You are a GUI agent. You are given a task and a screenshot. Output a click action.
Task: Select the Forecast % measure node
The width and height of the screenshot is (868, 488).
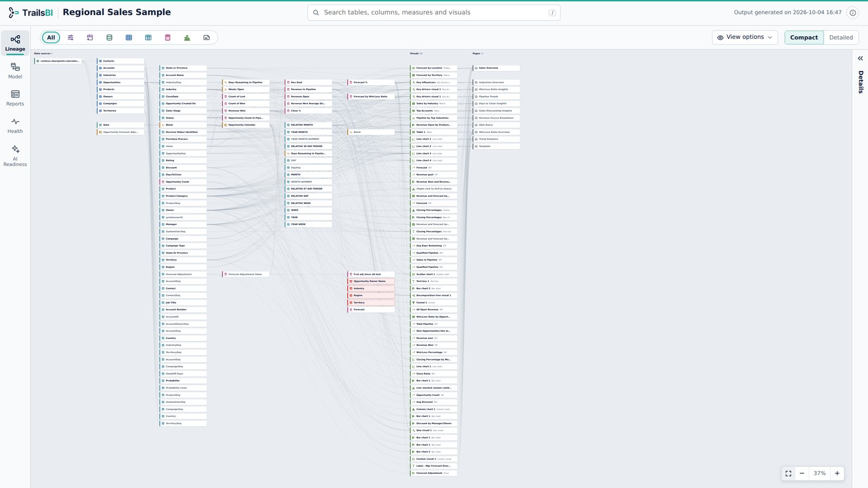371,82
